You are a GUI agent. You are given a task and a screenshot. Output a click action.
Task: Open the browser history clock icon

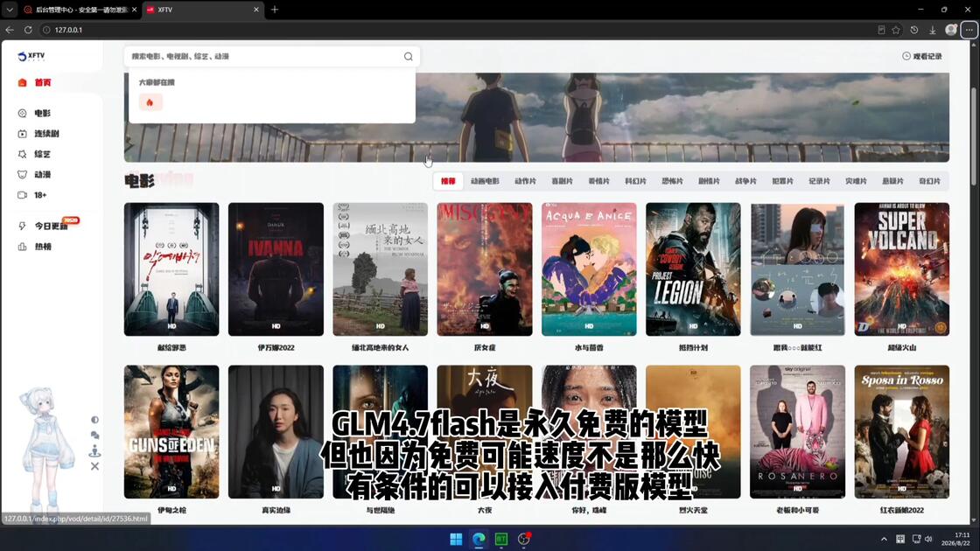914,30
